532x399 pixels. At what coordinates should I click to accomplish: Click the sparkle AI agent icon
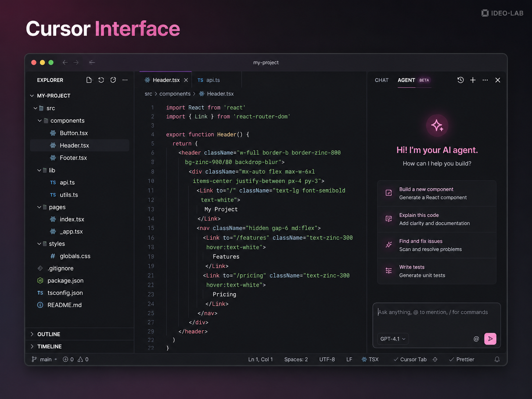[x=437, y=126]
